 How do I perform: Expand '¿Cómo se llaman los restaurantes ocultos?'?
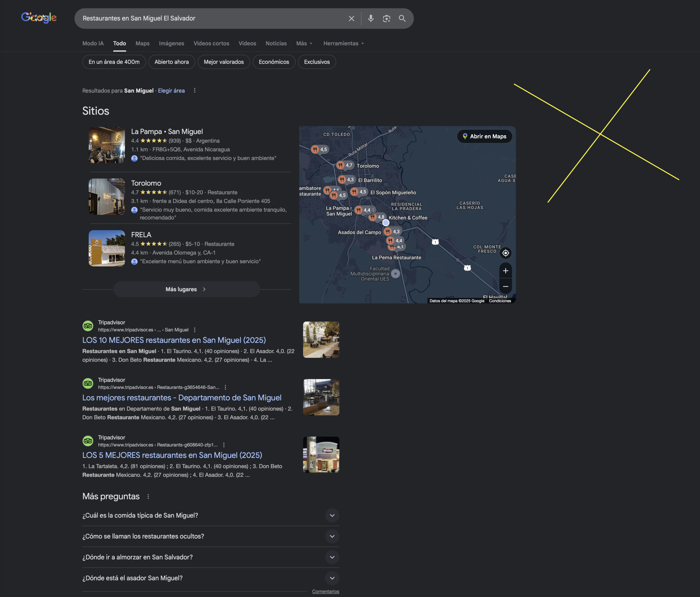pyautogui.click(x=211, y=536)
